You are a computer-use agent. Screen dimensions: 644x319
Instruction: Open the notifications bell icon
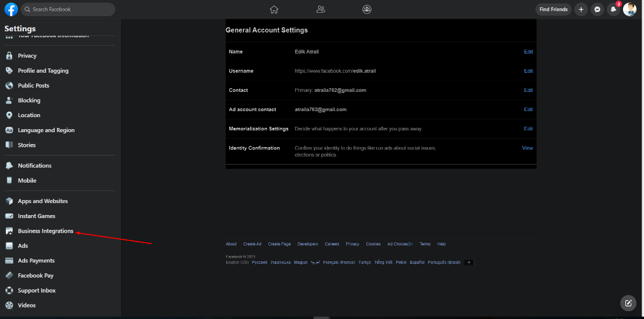[613, 10]
